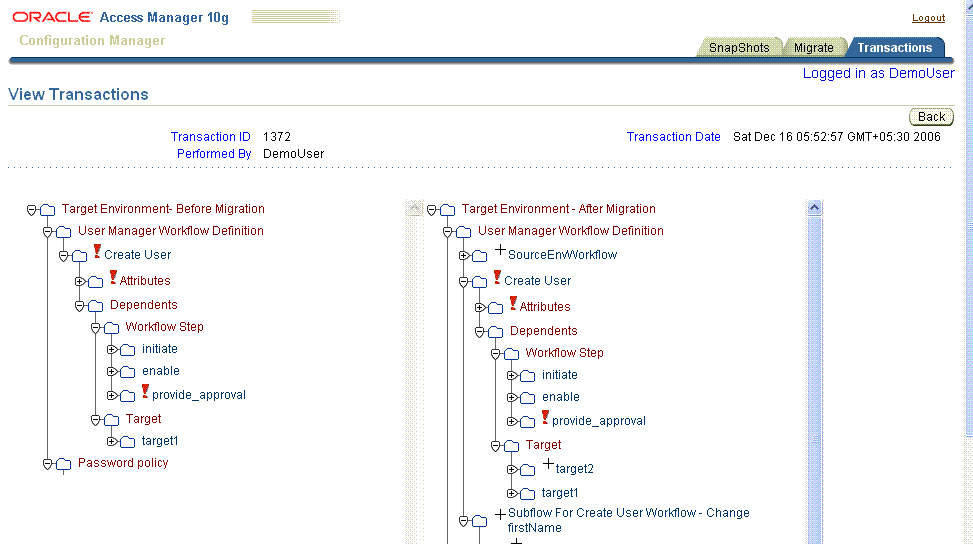Click folder icon beside right target1
Screen dimensions: 973x550
click(x=528, y=494)
